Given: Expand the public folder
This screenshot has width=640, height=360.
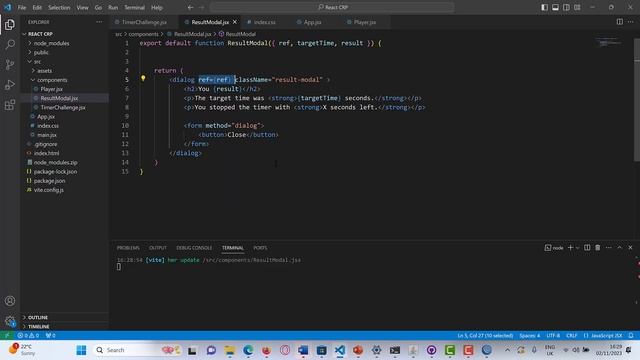Looking at the screenshot, I should pos(64,52).
